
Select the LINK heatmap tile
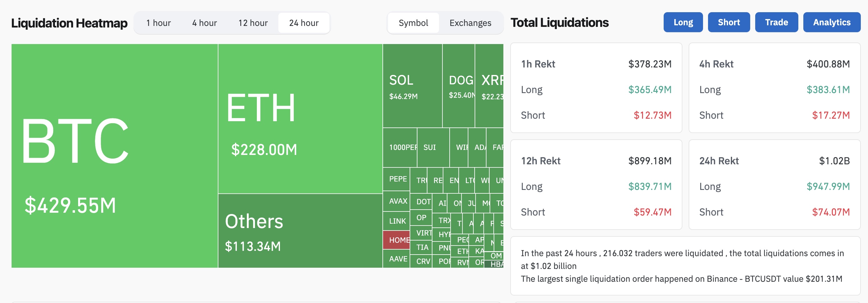[396, 221]
